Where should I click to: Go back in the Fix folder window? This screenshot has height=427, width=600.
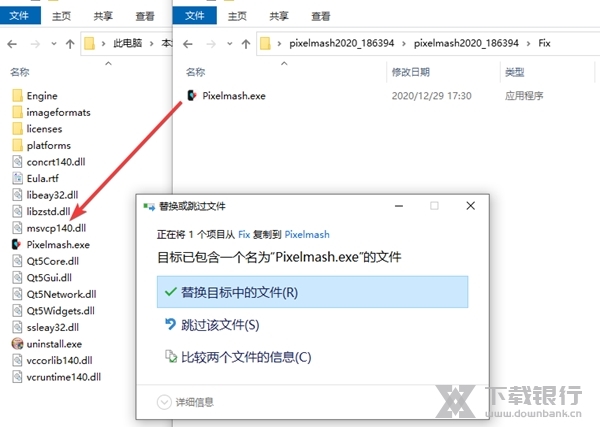point(188,44)
